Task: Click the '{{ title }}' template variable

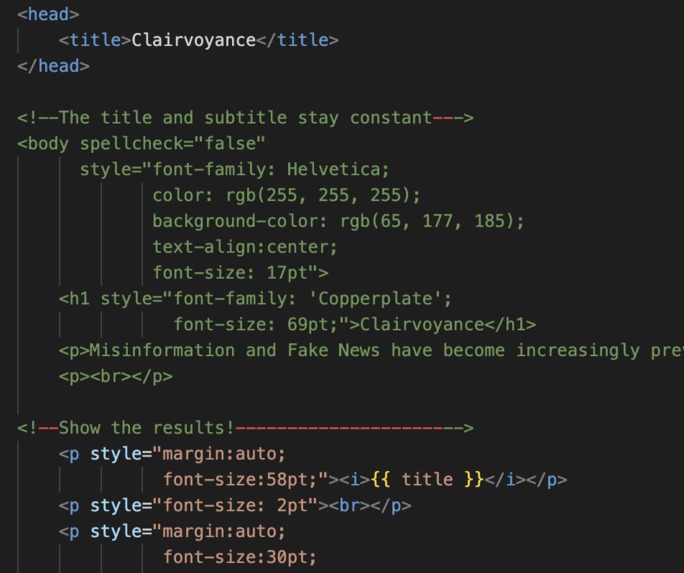Action: pos(428,479)
